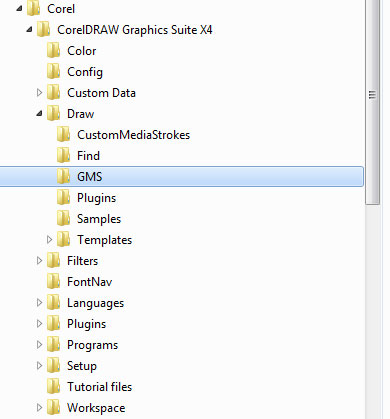Select the Corel root folder
The width and height of the screenshot is (390, 419).
[x=61, y=9]
